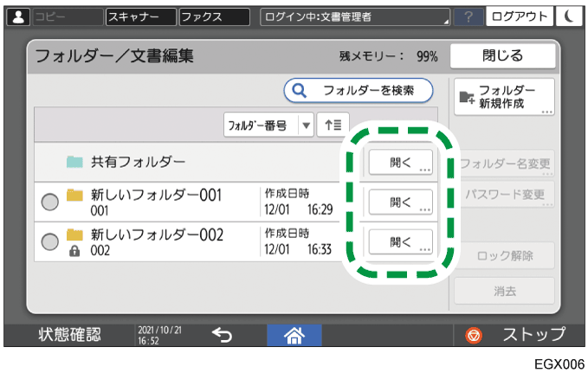Open the login status message field
Viewport: 588px width, 373px height.
[355, 16]
